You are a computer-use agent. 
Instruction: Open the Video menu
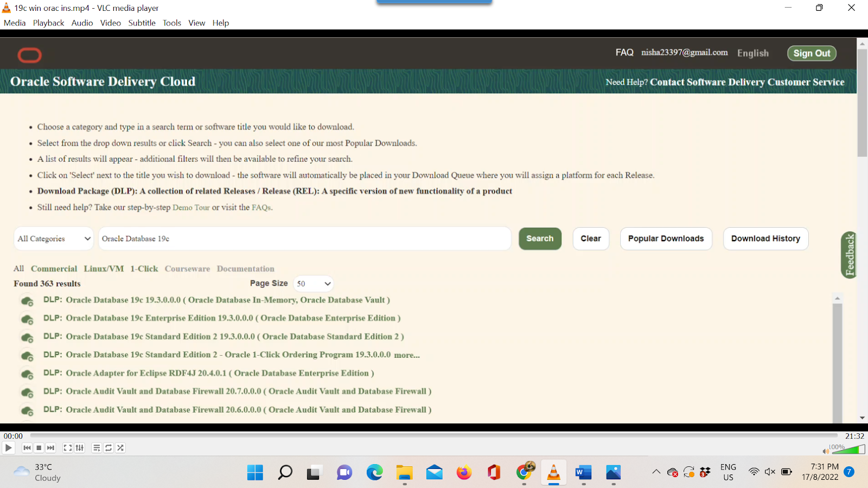111,23
